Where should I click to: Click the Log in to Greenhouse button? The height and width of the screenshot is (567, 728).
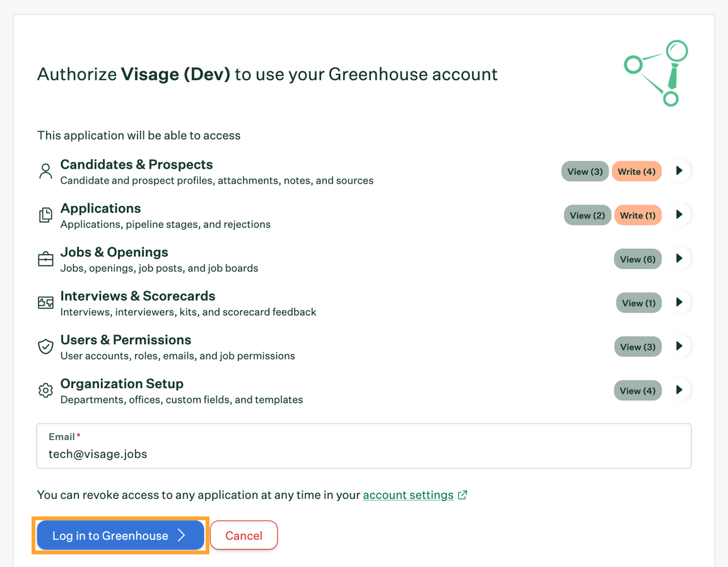point(120,535)
